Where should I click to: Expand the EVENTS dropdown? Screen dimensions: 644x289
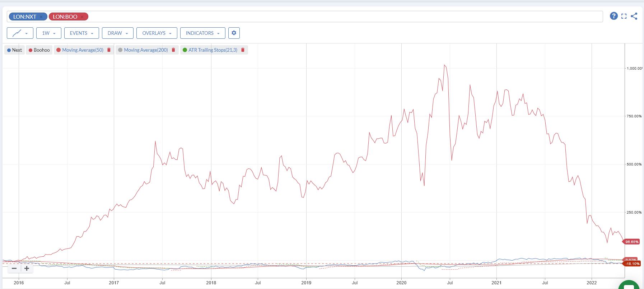click(x=81, y=33)
